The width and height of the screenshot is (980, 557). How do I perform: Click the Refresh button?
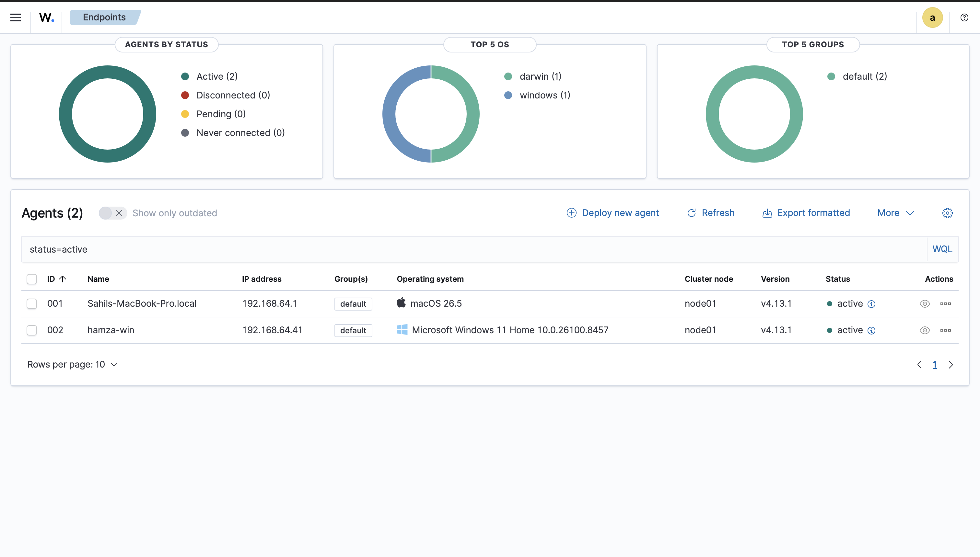click(x=711, y=213)
